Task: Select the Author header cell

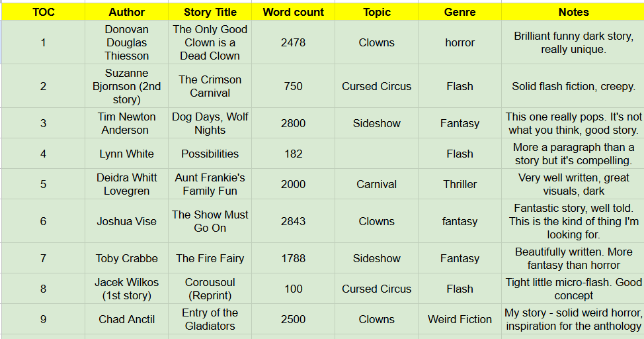Action: click(126, 12)
